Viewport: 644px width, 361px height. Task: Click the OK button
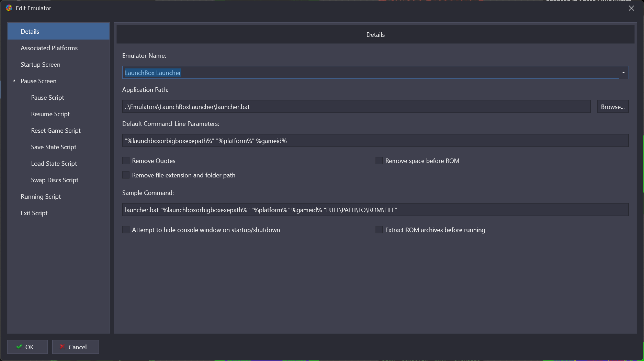pos(27,347)
